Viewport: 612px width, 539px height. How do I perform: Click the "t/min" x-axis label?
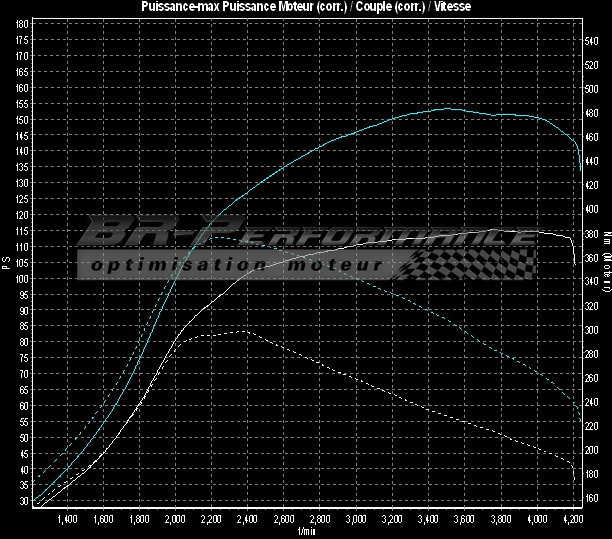click(x=304, y=532)
